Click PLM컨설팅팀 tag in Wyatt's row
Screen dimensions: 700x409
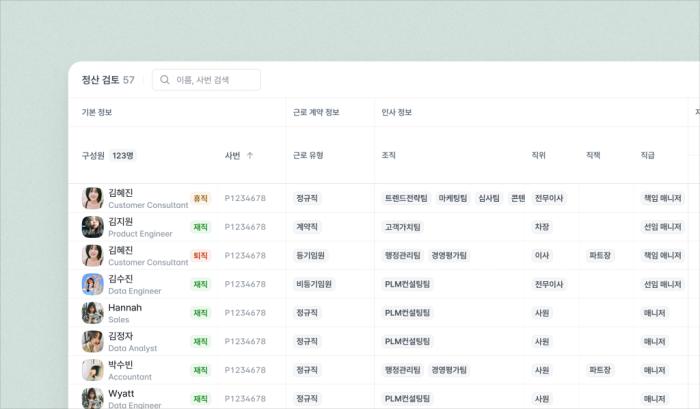(407, 398)
